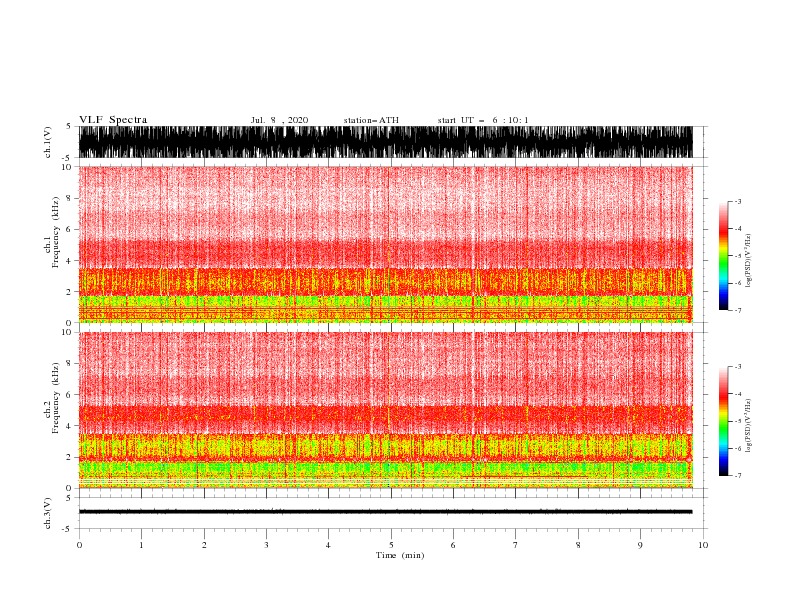
Task: Click the "station=ATH" header label
Action: pyautogui.click(x=371, y=120)
